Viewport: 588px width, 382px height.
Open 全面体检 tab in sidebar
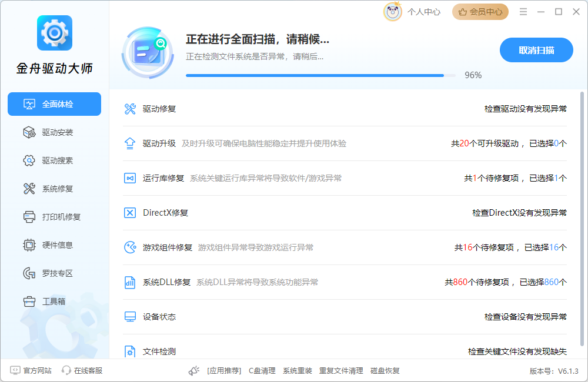[54, 104]
